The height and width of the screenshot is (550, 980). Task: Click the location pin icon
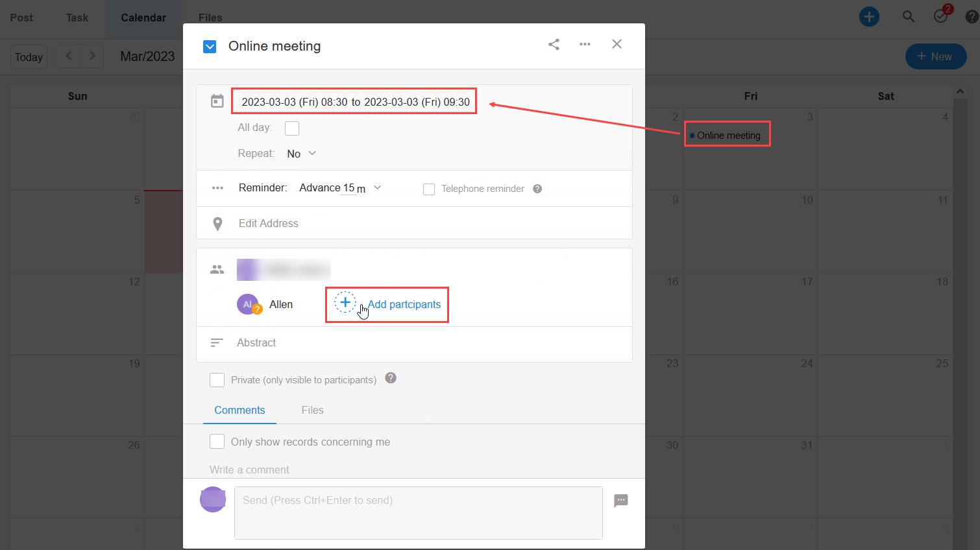pyautogui.click(x=217, y=224)
